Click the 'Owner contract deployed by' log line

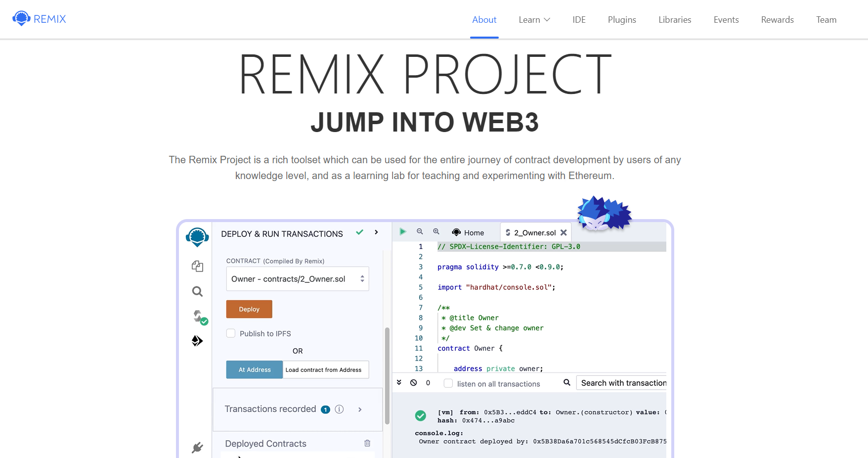(x=542, y=441)
